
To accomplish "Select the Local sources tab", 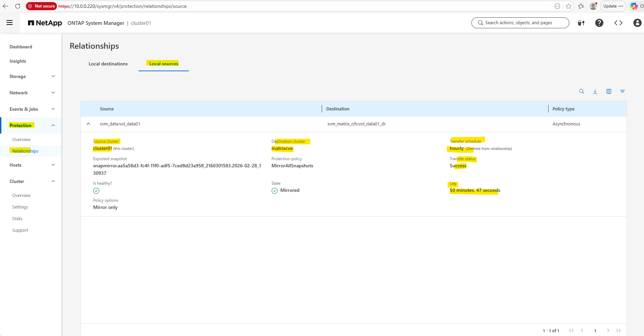I will [x=164, y=64].
